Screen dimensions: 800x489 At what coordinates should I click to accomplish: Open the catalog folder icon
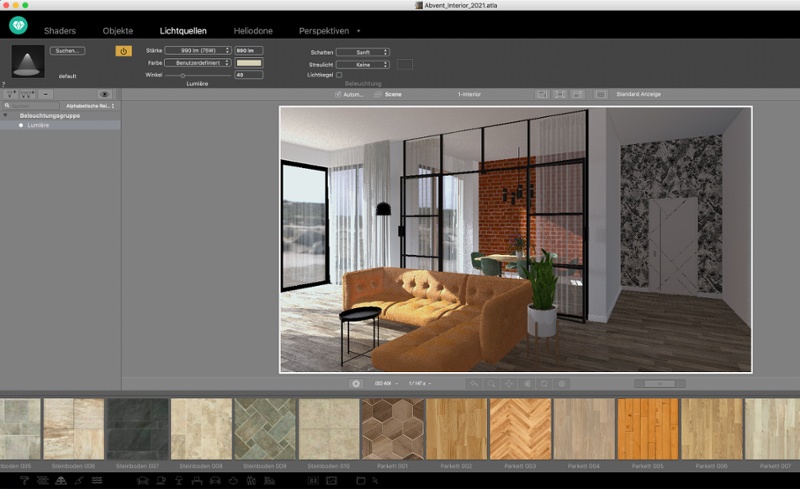pyautogui.click(x=361, y=480)
